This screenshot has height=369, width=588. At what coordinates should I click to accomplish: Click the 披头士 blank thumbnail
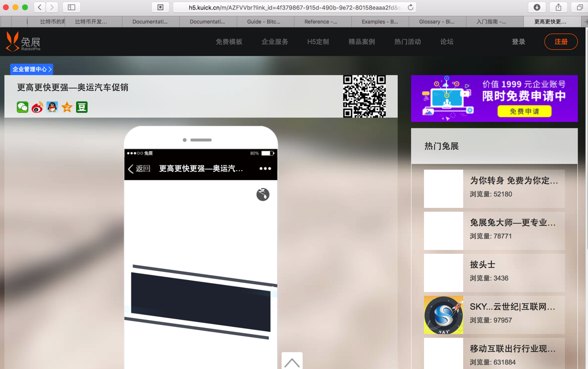click(444, 273)
